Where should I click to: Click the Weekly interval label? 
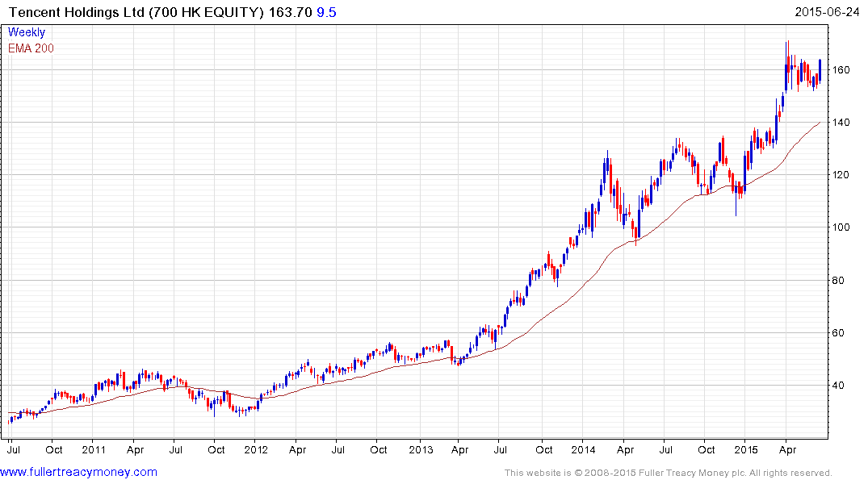(27, 32)
